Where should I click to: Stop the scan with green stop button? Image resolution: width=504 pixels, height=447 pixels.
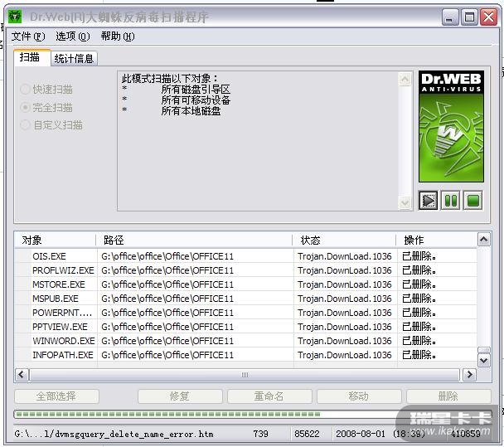[x=472, y=201]
